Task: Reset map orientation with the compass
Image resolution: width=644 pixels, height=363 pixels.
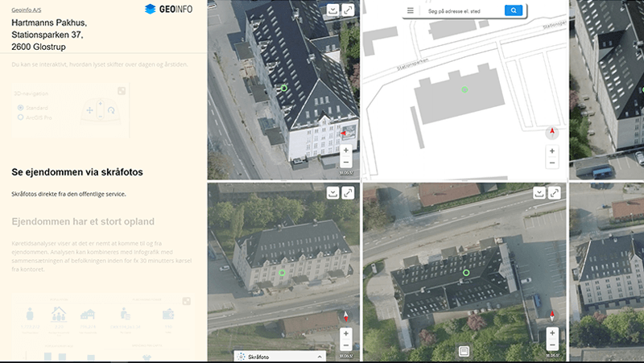Action: [552, 132]
